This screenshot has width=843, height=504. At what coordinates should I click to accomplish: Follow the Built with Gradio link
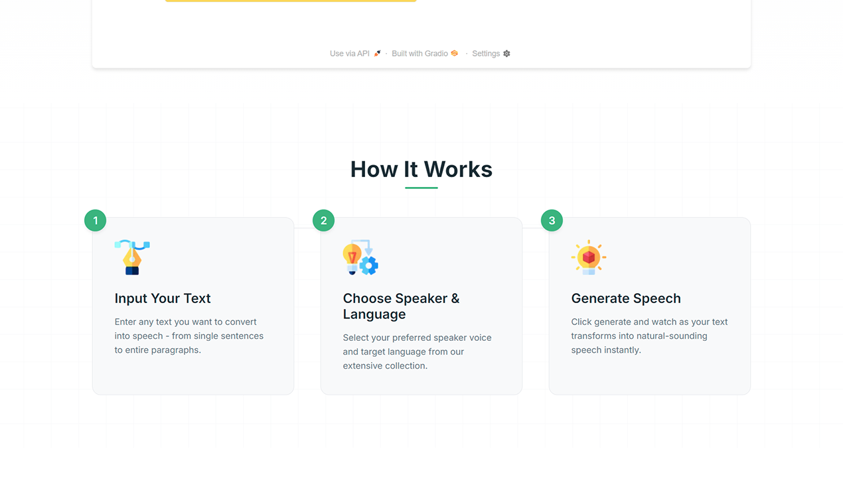(420, 53)
